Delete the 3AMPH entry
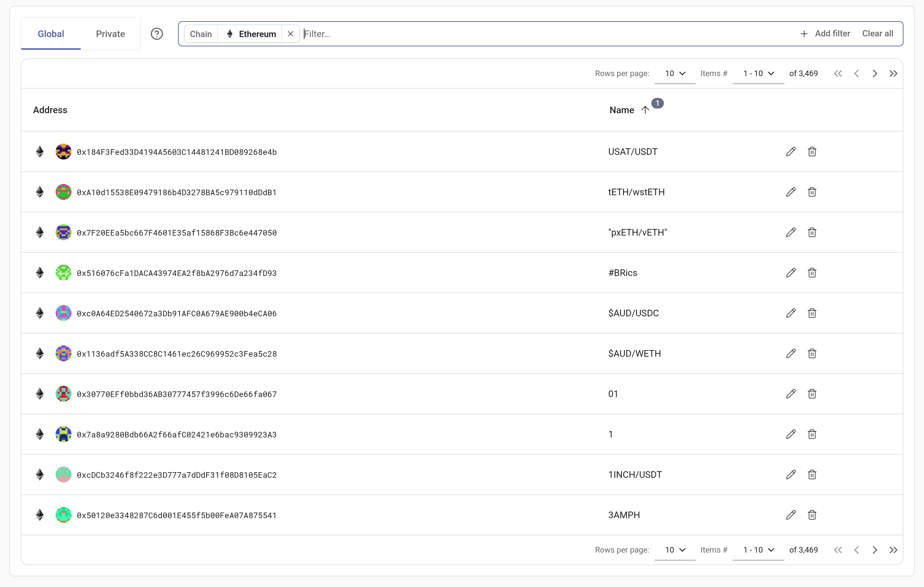This screenshot has height=587, width=924. pyautogui.click(x=812, y=515)
